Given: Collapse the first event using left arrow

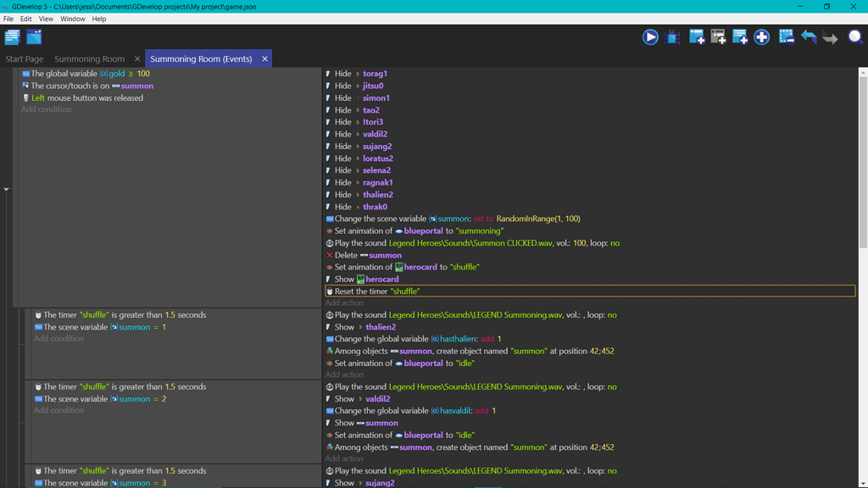Looking at the screenshot, I should click(x=6, y=189).
